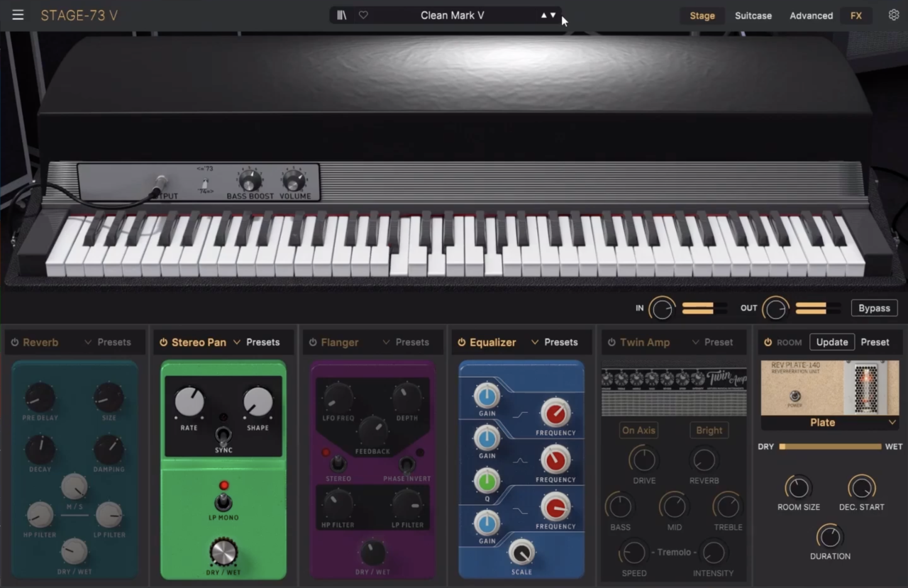Click the Flanger Depth knob
This screenshot has width=908, height=588.
407,397
